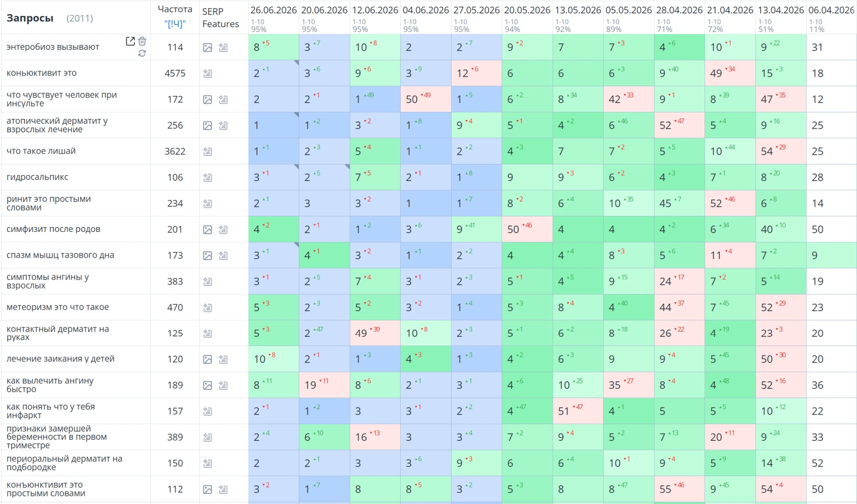857x504 pixels.
Task: Select the 26.06.2026 date column header
Action: [273, 10]
